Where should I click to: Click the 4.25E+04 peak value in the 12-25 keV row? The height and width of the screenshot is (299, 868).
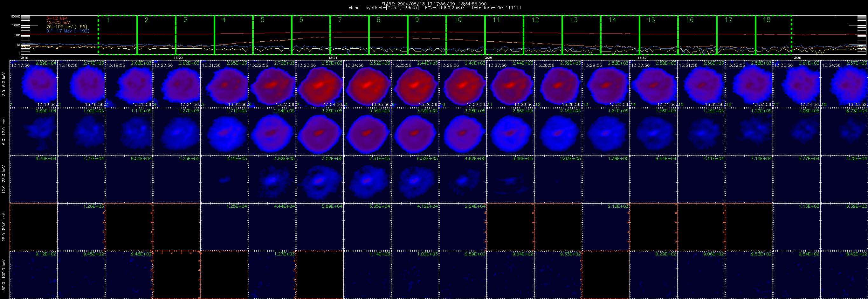tap(857, 158)
